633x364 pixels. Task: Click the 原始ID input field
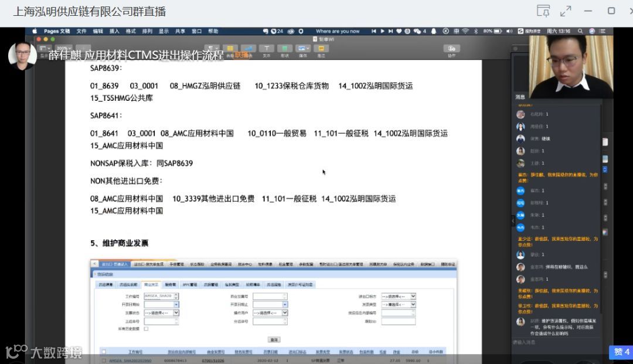(399, 321)
